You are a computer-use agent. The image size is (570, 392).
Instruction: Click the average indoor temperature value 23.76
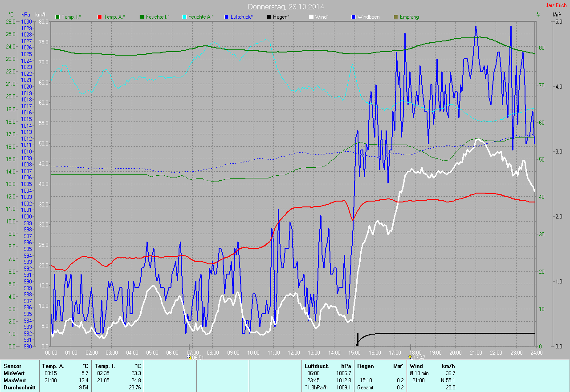click(x=134, y=388)
